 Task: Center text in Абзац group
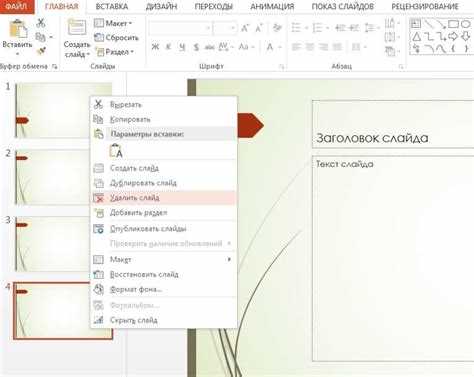(x=310, y=47)
